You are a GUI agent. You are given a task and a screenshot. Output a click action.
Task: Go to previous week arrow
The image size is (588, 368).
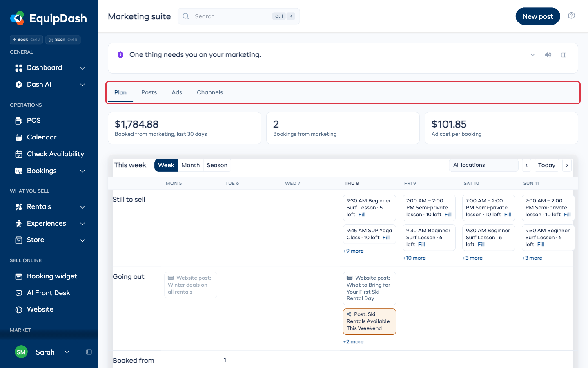(527, 165)
